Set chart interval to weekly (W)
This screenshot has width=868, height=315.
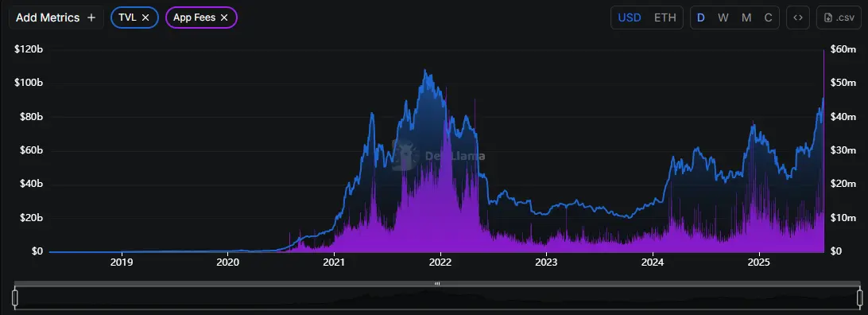point(723,17)
